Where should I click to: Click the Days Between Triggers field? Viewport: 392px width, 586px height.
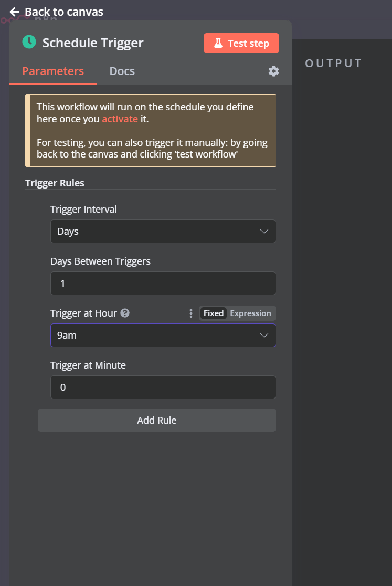point(163,284)
